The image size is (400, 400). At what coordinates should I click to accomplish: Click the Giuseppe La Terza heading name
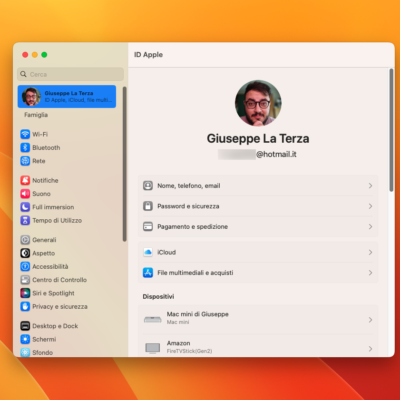258,138
